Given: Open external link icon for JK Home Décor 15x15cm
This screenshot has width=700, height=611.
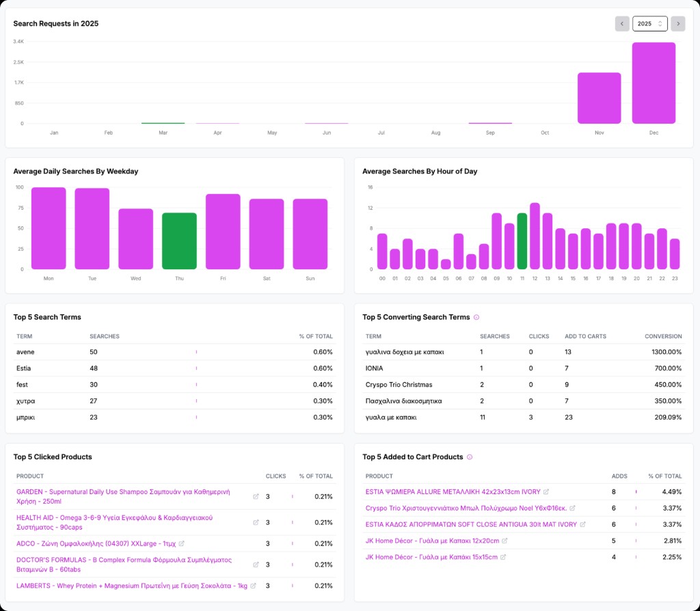Looking at the screenshot, I should pyautogui.click(x=504, y=557).
